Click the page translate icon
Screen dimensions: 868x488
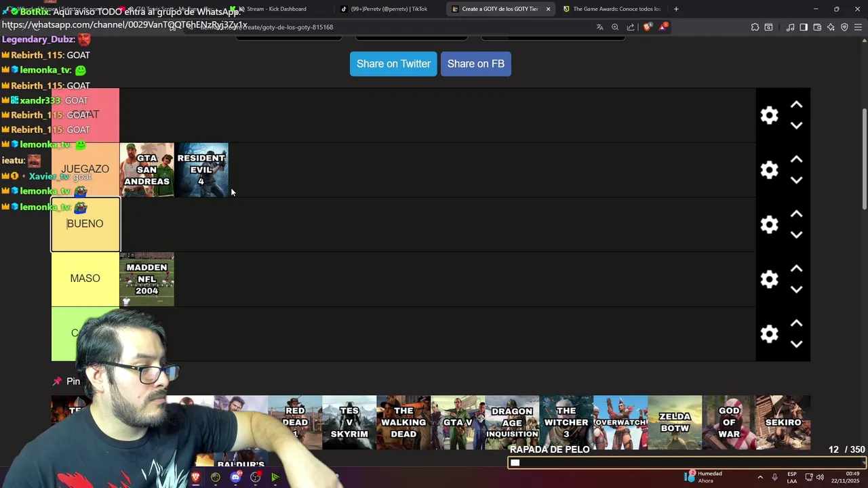coord(599,27)
